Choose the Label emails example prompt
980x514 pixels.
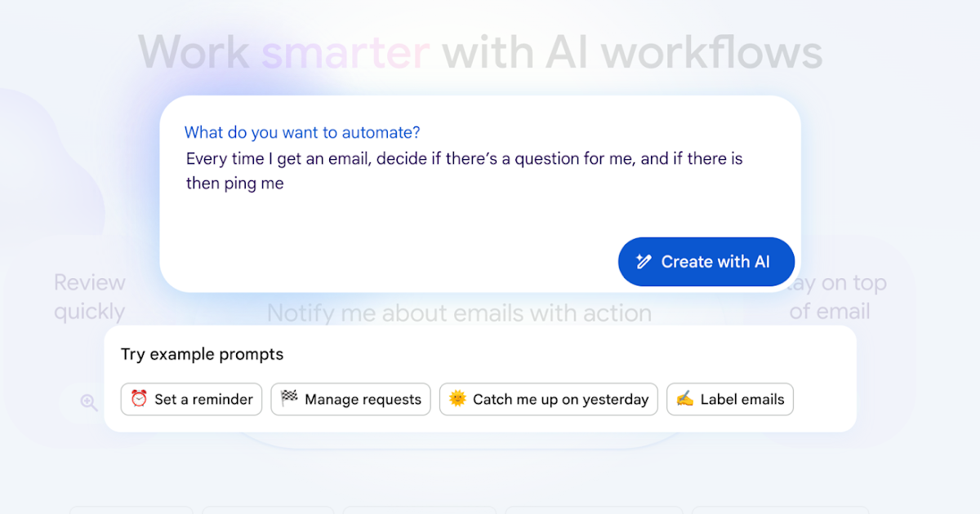point(729,399)
